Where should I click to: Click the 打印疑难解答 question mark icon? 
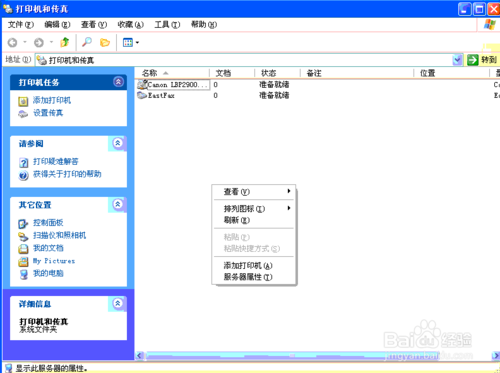point(23,163)
